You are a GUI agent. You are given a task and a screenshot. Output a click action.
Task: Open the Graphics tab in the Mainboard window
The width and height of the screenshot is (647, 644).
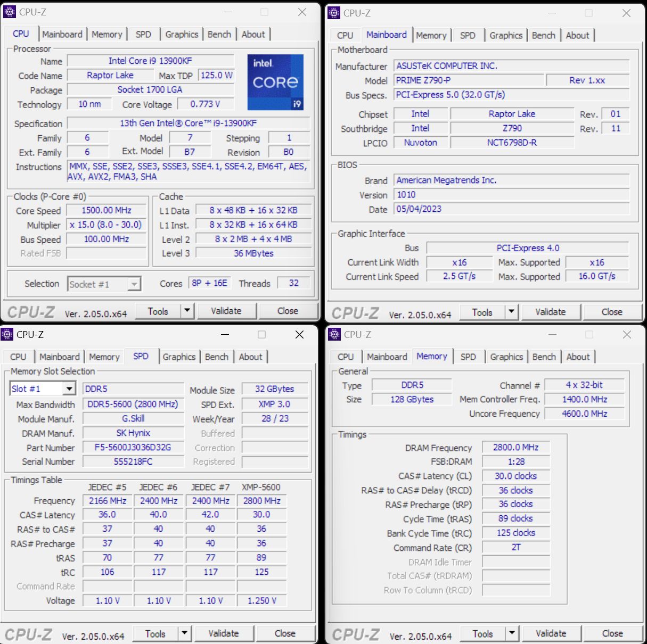pos(506,35)
